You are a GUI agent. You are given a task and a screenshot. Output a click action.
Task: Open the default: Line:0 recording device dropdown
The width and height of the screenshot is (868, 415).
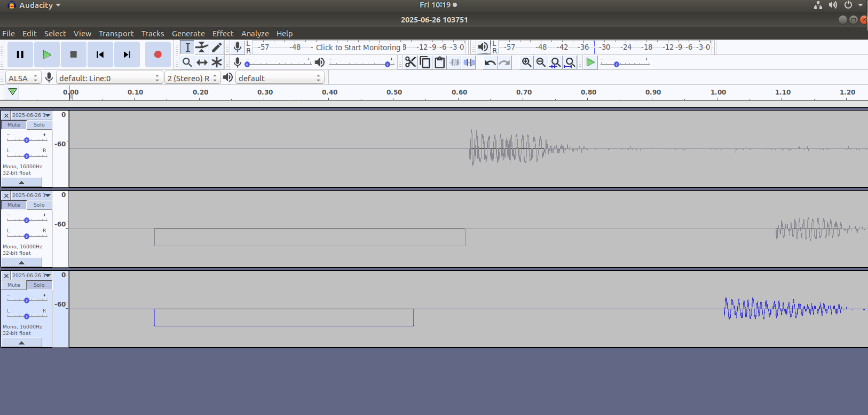(x=109, y=78)
